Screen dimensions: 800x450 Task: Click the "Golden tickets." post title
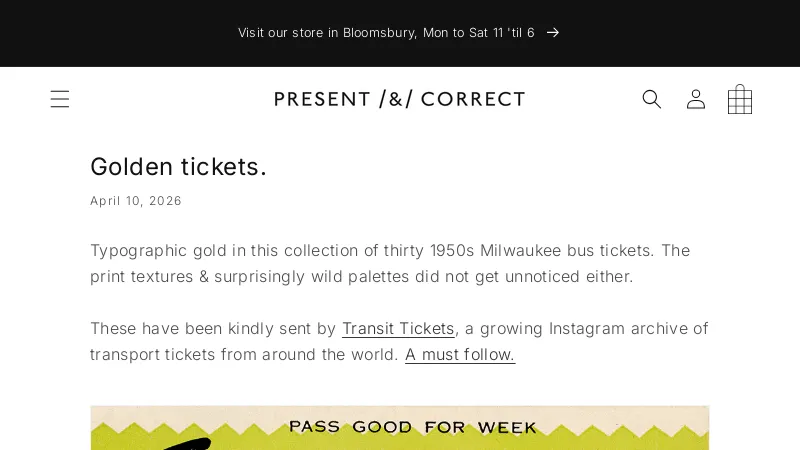pyautogui.click(x=178, y=166)
